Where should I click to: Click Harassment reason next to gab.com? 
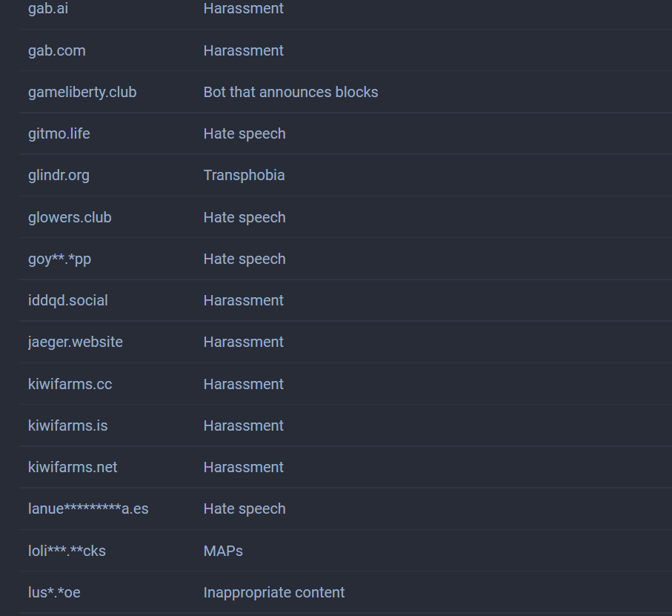click(x=244, y=50)
